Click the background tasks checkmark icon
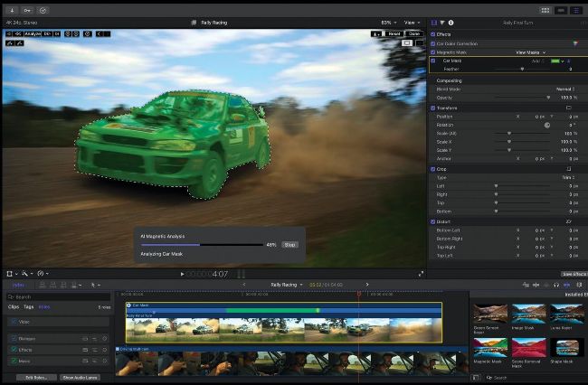 coord(43,9)
